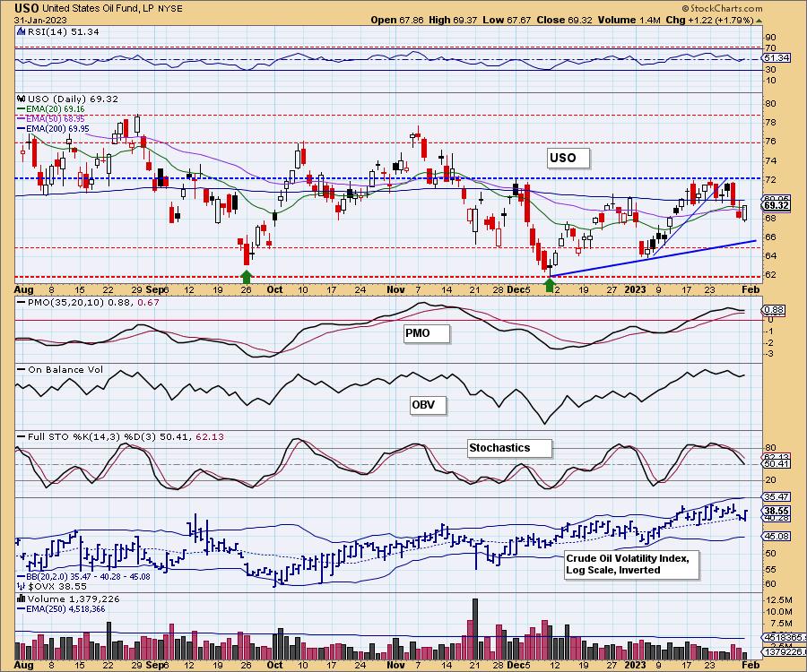Click the Crude Oil Volatility Index annotation box
Screen dimensions: 807x672
point(631,564)
